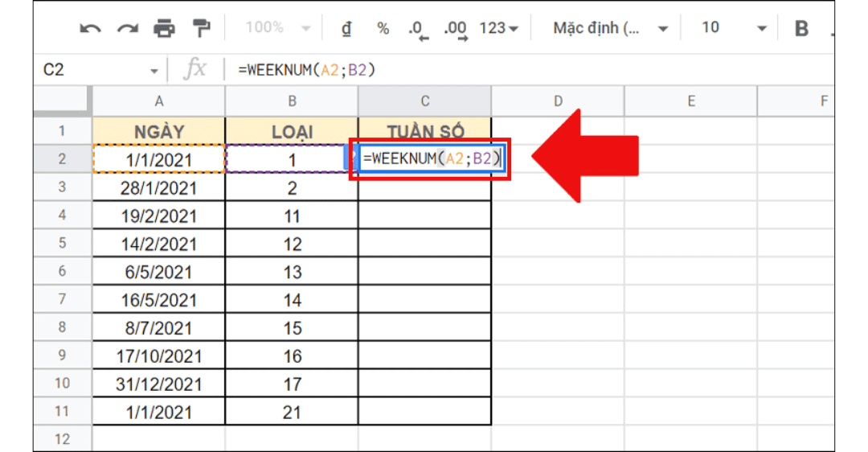Click the select-all corner box

point(62,101)
